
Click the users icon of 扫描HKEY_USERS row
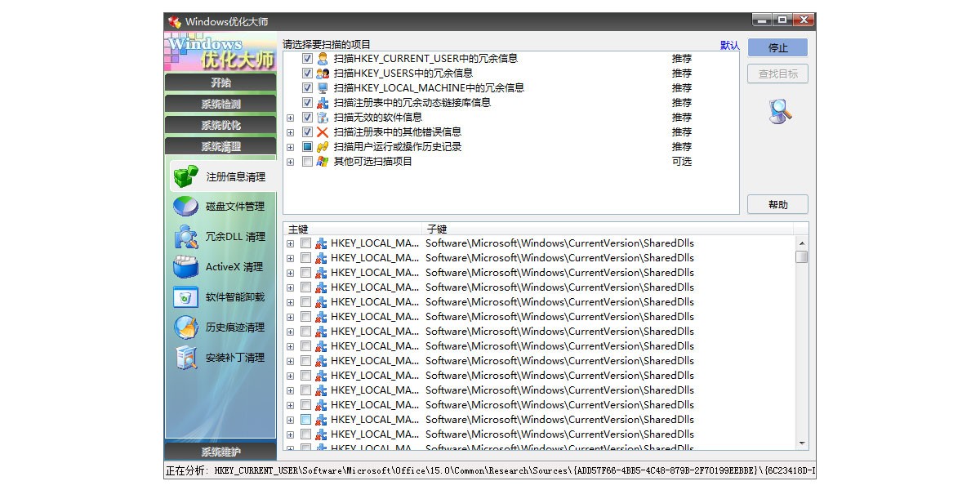pyautogui.click(x=323, y=73)
